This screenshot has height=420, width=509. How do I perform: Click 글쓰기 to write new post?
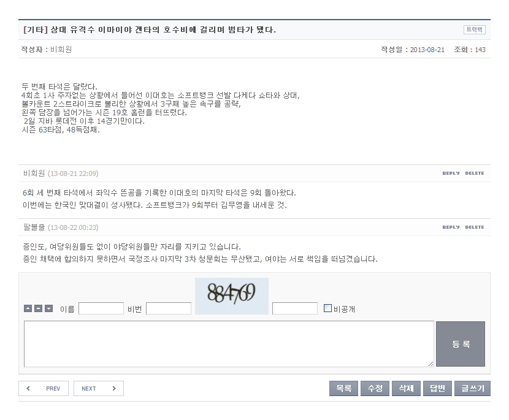(472, 389)
